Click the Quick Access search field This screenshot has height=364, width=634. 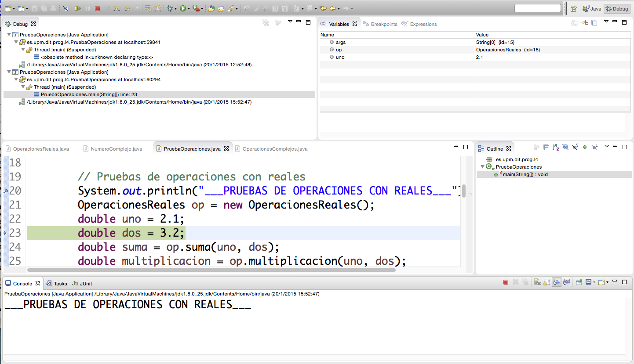537,8
